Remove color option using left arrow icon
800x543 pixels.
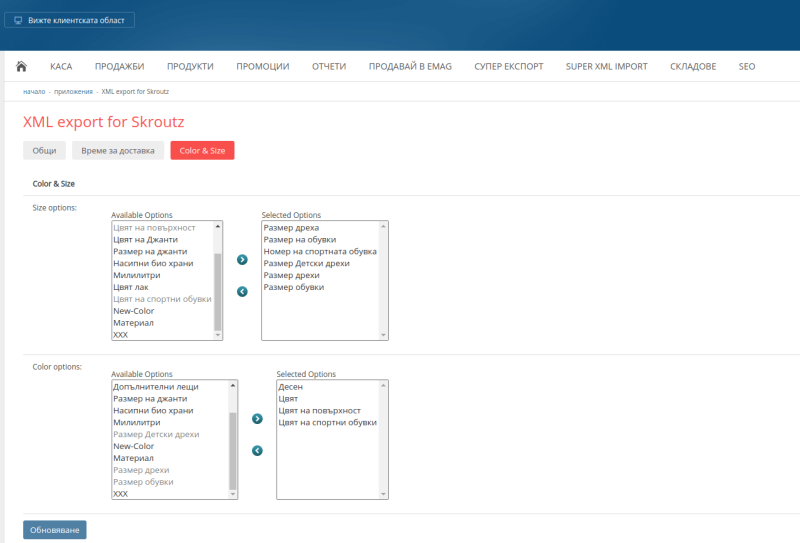coord(257,451)
